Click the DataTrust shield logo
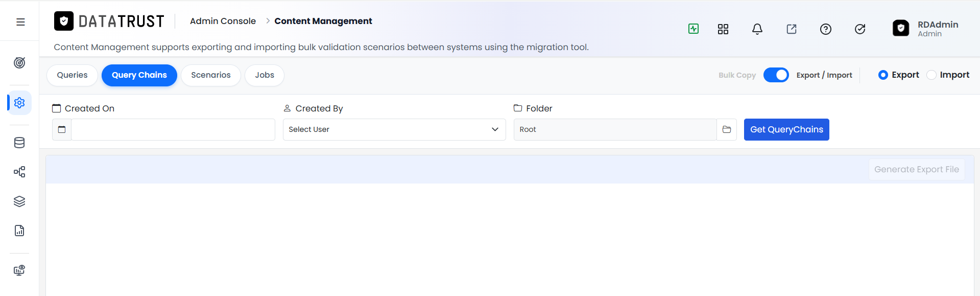Viewport: 980px width, 296px height. click(x=64, y=21)
